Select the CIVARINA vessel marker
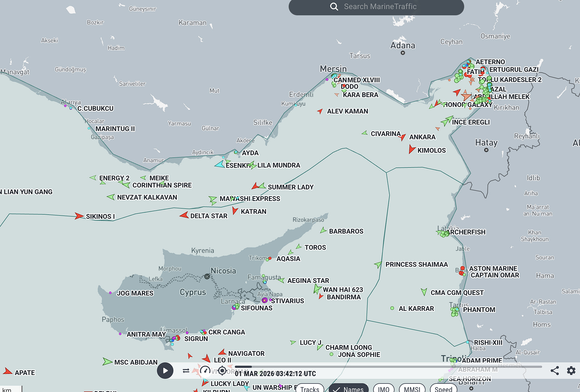580x392 pixels. [364, 133]
